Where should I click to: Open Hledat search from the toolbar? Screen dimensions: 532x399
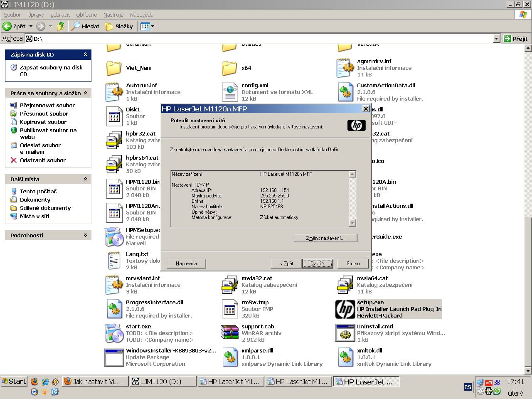86,26
